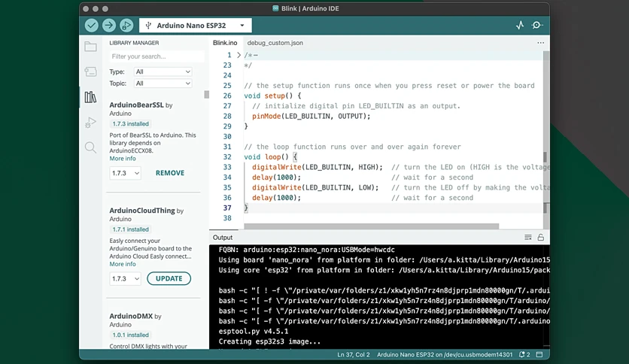This screenshot has width=629, height=364.
Task: Click the ArduinoDMX library title
Action: 131,316
